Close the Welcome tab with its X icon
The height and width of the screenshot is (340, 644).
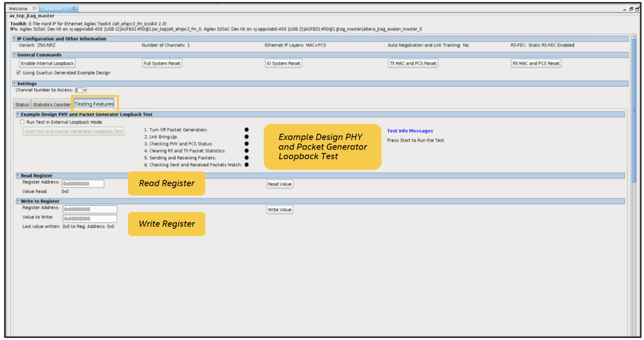[x=34, y=9]
